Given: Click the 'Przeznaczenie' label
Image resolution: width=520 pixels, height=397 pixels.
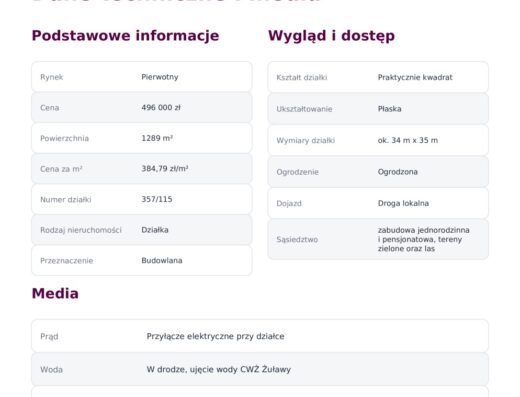Looking at the screenshot, I should click(x=66, y=261).
